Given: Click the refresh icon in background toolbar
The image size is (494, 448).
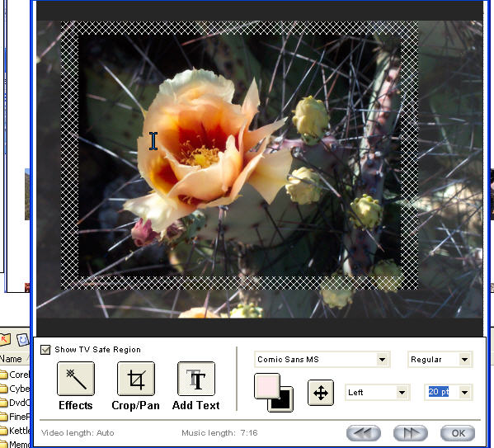Looking at the screenshot, I should click(x=22, y=340).
